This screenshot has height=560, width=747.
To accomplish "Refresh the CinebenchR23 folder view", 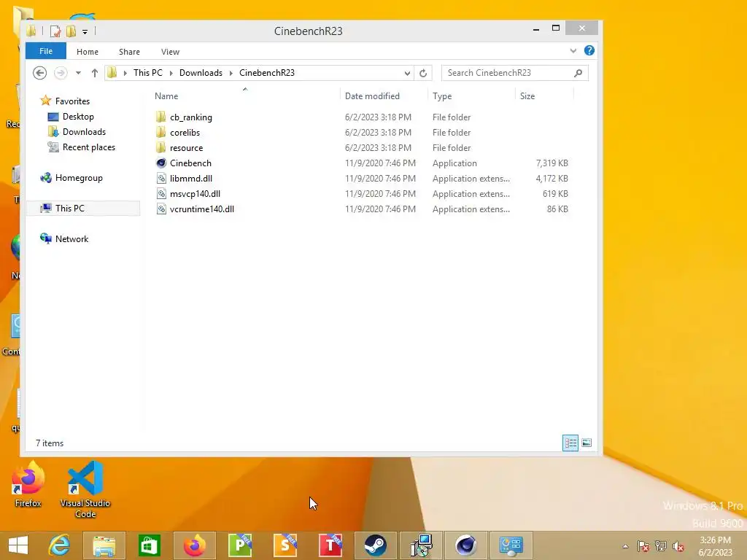I will point(423,73).
